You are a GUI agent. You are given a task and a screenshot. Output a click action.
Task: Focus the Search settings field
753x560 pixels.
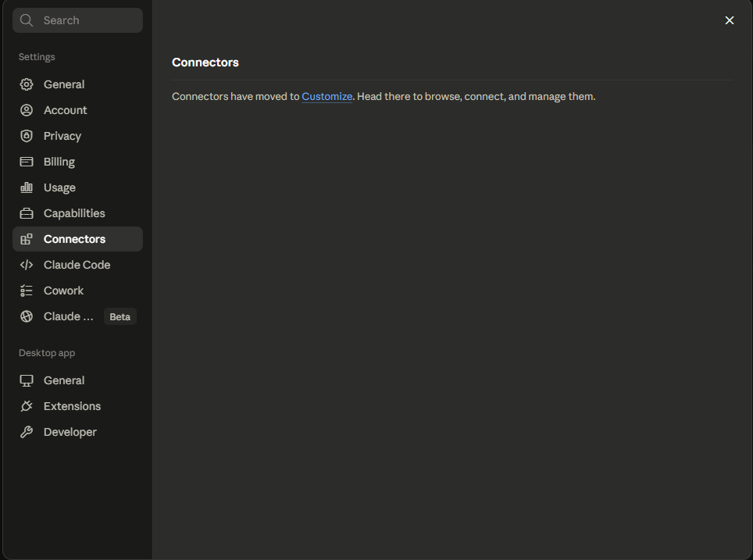77,20
